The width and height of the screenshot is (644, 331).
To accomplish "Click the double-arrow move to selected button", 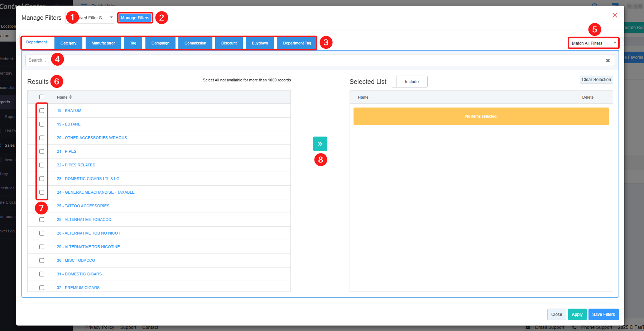I will coord(320,144).
